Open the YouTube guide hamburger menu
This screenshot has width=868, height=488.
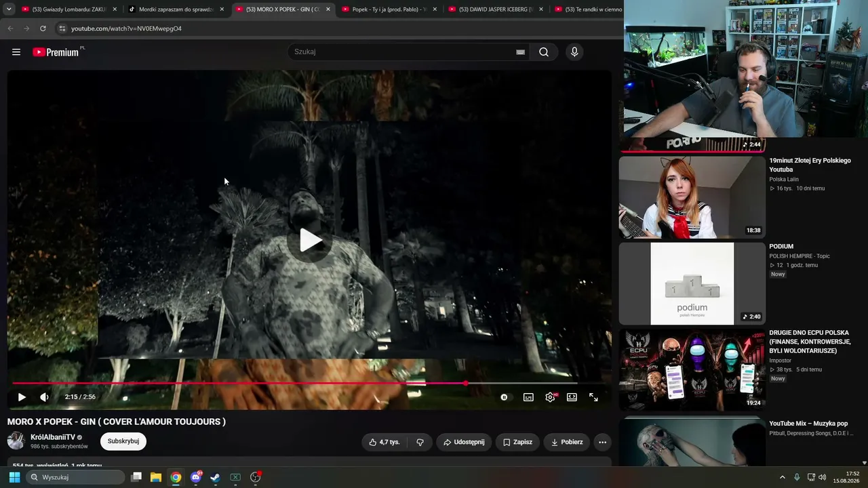[16, 52]
